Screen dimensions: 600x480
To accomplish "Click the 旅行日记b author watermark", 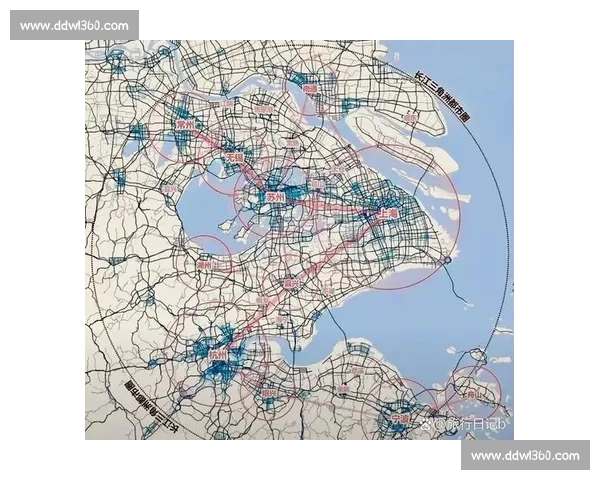I will (x=476, y=424).
